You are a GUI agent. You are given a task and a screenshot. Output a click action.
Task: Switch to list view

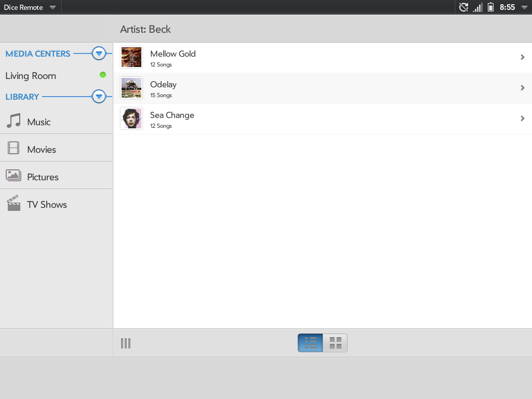tap(311, 343)
